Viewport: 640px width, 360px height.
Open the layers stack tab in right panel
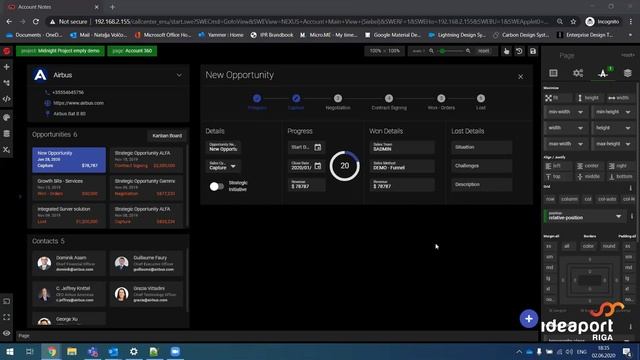coord(628,73)
